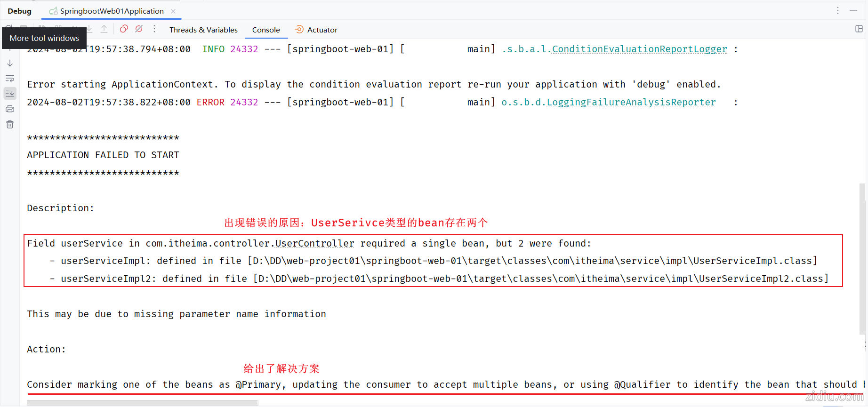Click the Print console output icon

(x=10, y=109)
